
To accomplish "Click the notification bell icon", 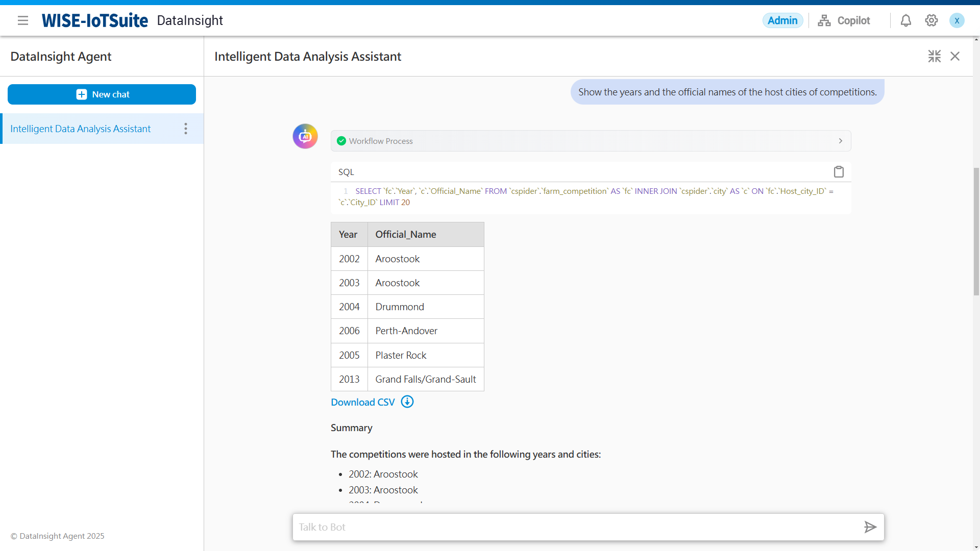I will 905,20.
